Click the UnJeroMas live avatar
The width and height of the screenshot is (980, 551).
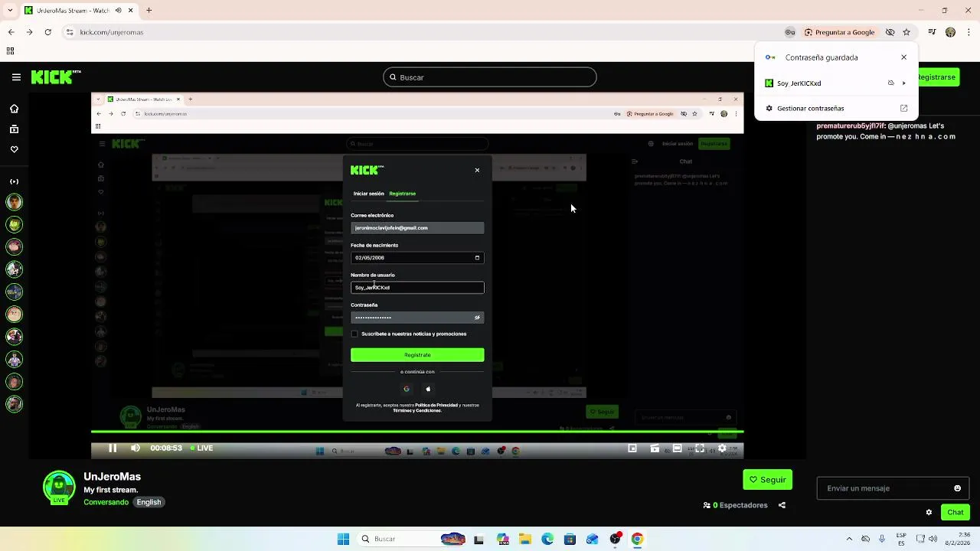click(59, 487)
